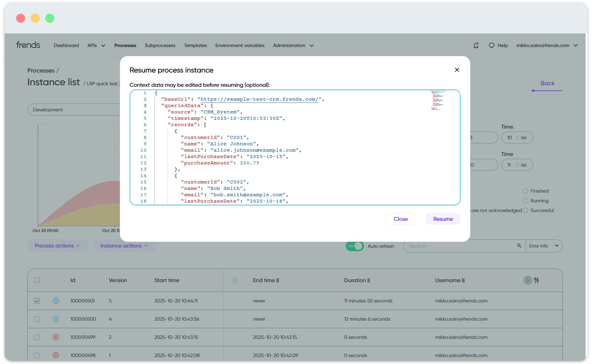Click the Help speech bubble icon
The height and width of the screenshot is (364, 592).
click(x=491, y=45)
